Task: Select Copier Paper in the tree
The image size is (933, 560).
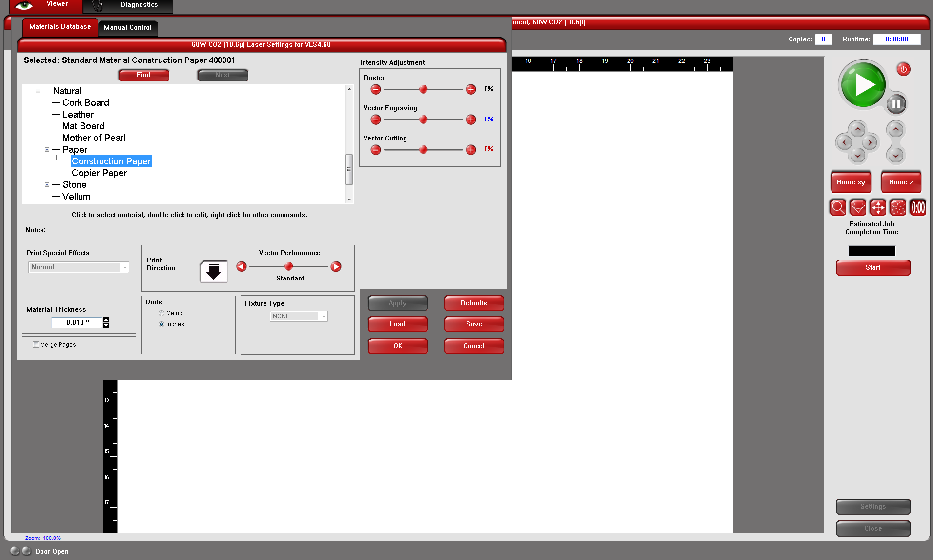Action: click(x=99, y=173)
